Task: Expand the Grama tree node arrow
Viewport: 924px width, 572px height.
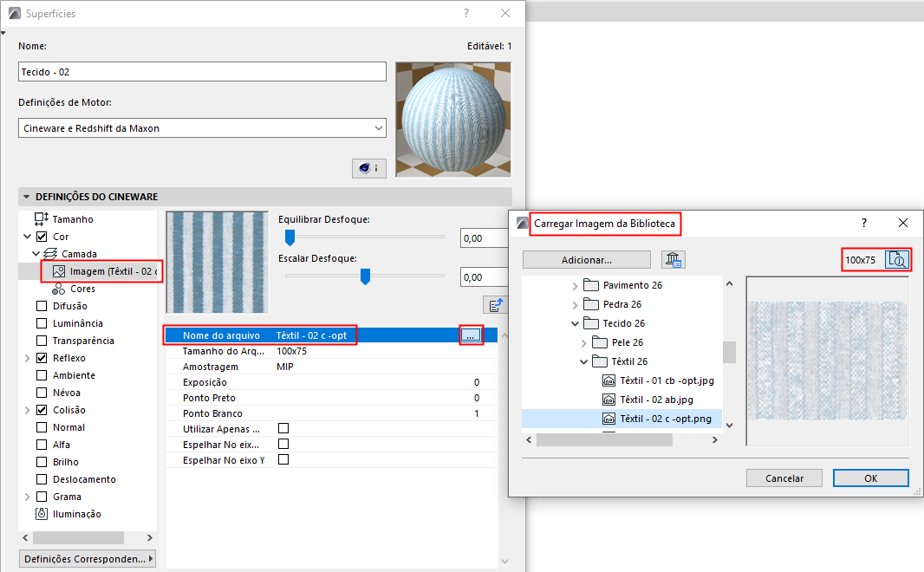Action: tap(27, 497)
